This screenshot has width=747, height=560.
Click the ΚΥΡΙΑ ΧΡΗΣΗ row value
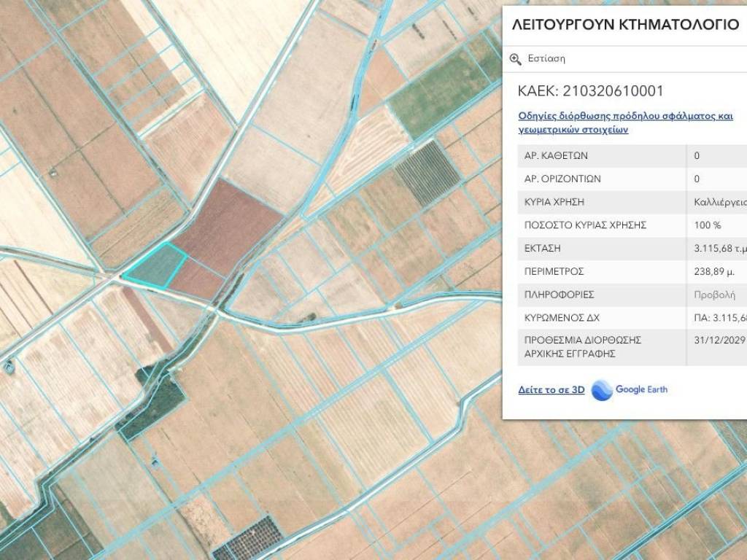pyautogui.click(x=719, y=202)
